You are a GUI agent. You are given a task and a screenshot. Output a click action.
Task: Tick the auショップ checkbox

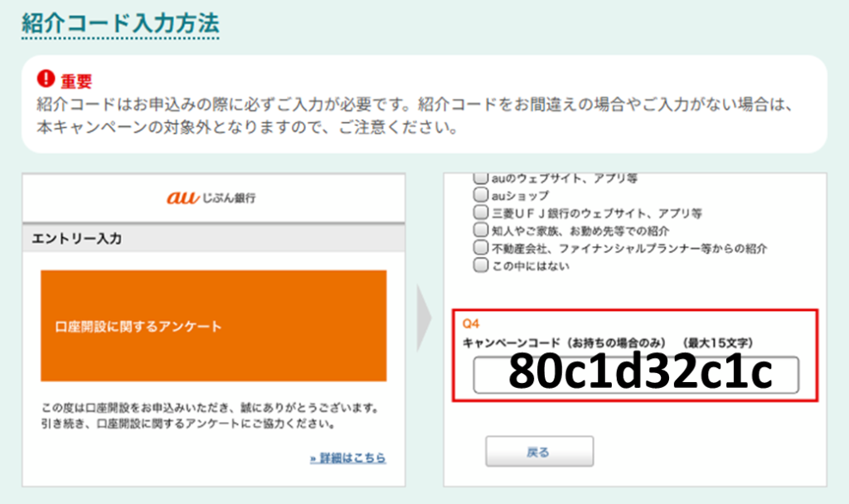point(480,196)
